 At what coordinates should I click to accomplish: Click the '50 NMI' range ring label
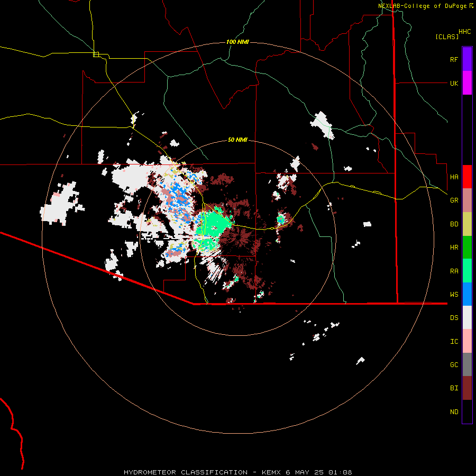click(x=237, y=140)
